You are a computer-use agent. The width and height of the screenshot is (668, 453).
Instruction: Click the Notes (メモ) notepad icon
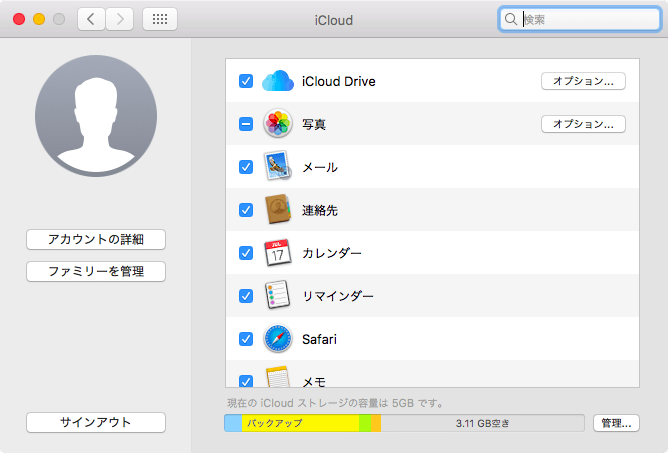pos(277,377)
